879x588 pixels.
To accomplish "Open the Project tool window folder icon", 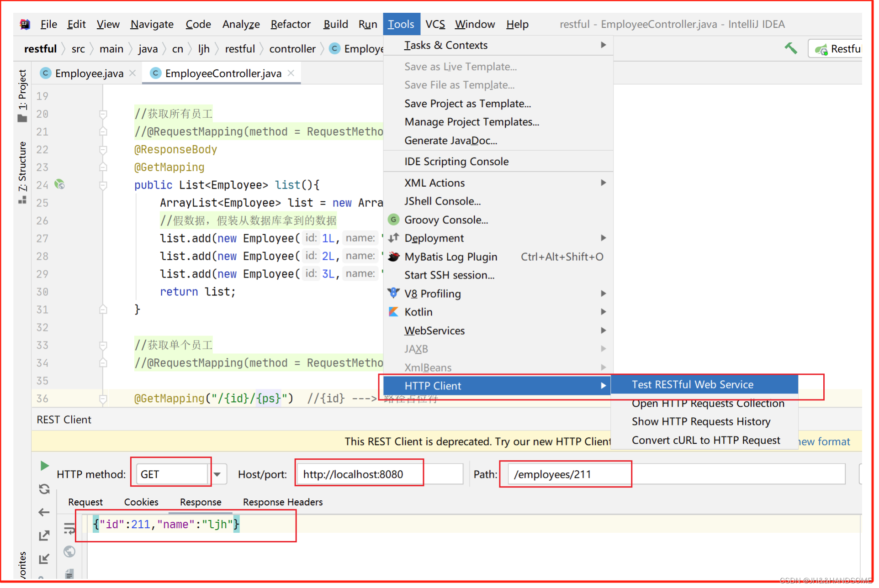I will pyautogui.click(x=22, y=119).
